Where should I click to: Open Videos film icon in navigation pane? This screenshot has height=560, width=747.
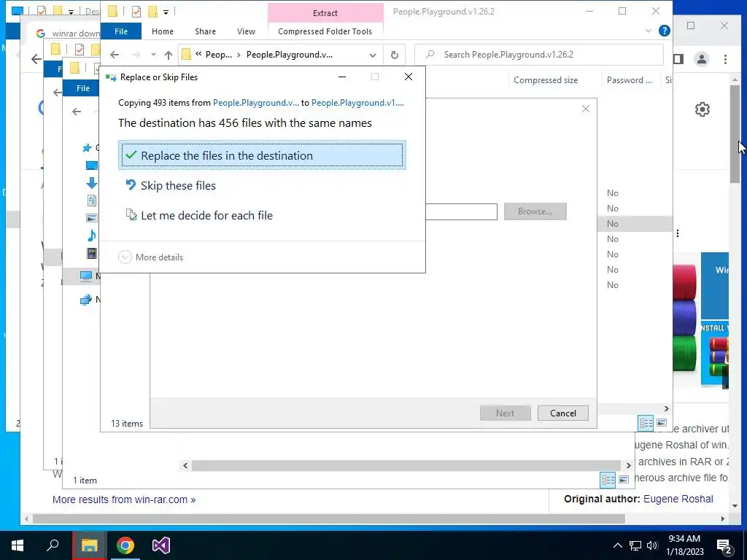coord(92,253)
